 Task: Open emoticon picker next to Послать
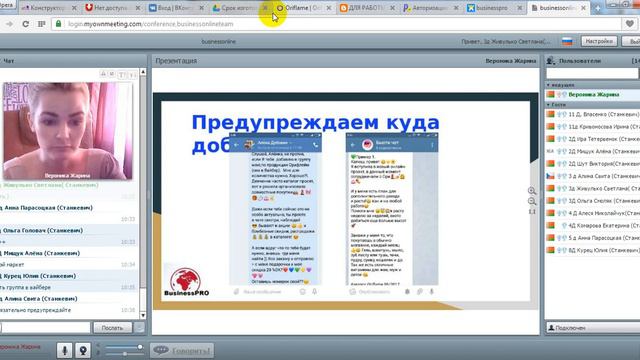139,327
